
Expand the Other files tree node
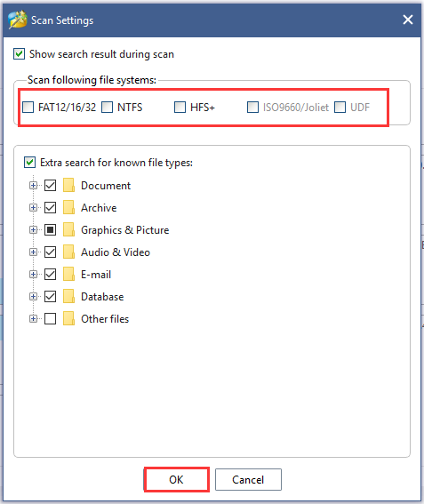tap(33, 318)
